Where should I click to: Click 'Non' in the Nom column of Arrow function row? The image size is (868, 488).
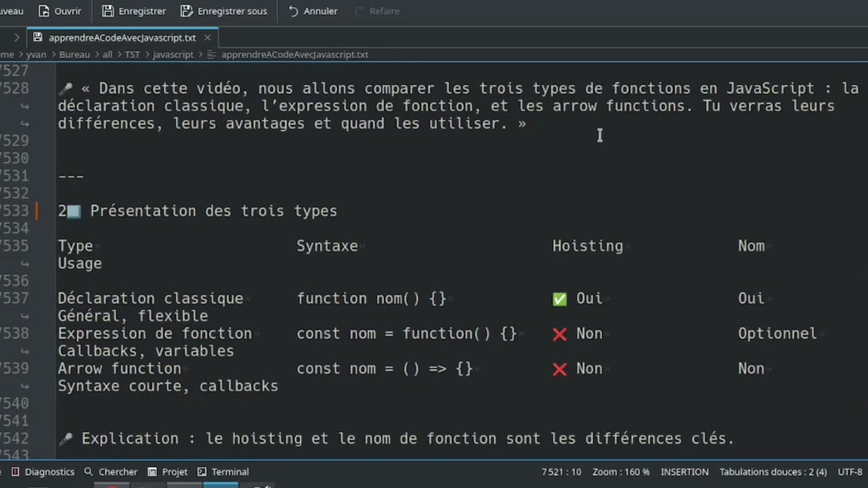751,369
